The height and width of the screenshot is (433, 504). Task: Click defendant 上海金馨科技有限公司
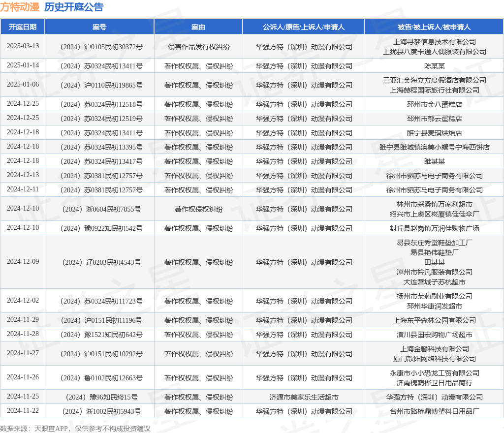tap(435, 349)
